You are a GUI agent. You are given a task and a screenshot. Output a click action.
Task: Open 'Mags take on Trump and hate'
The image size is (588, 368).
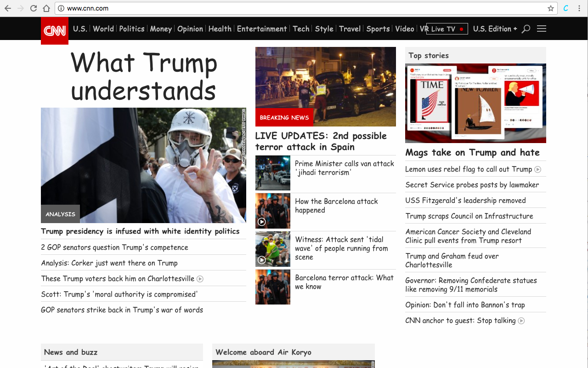472,153
